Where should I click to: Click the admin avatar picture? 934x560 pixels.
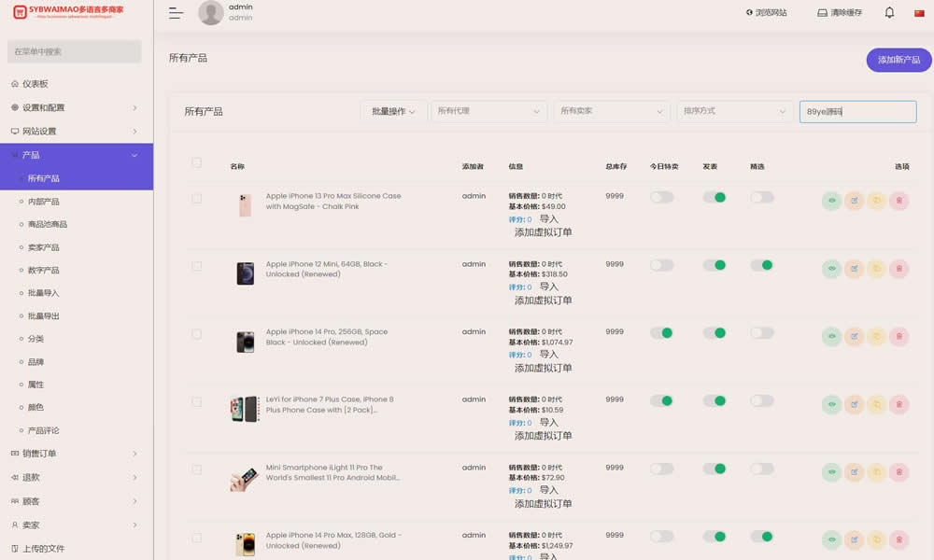click(x=210, y=12)
